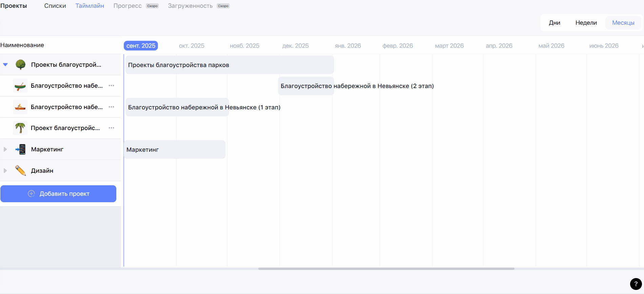Collapse the Проекты благоустройства group
The width and height of the screenshot is (644, 294).
[5, 64]
